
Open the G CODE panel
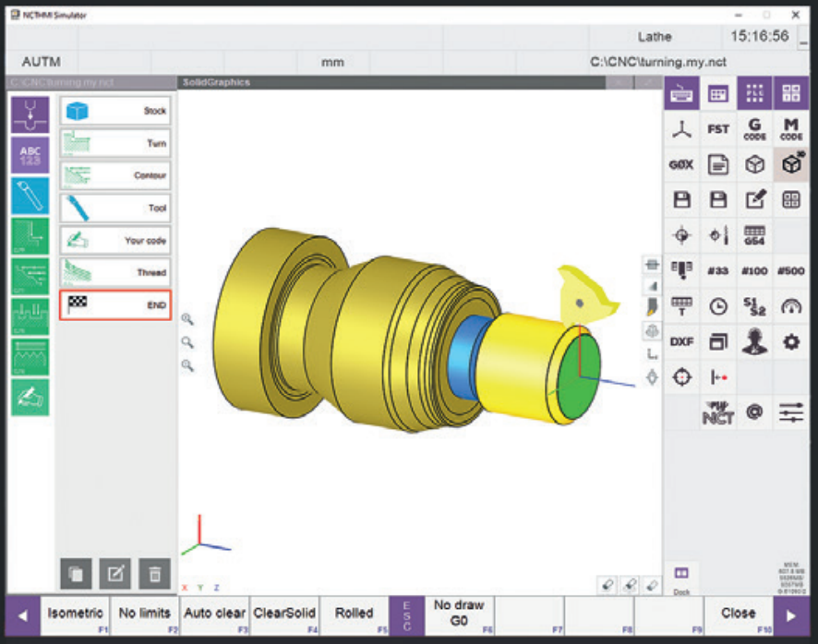pyautogui.click(x=755, y=129)
